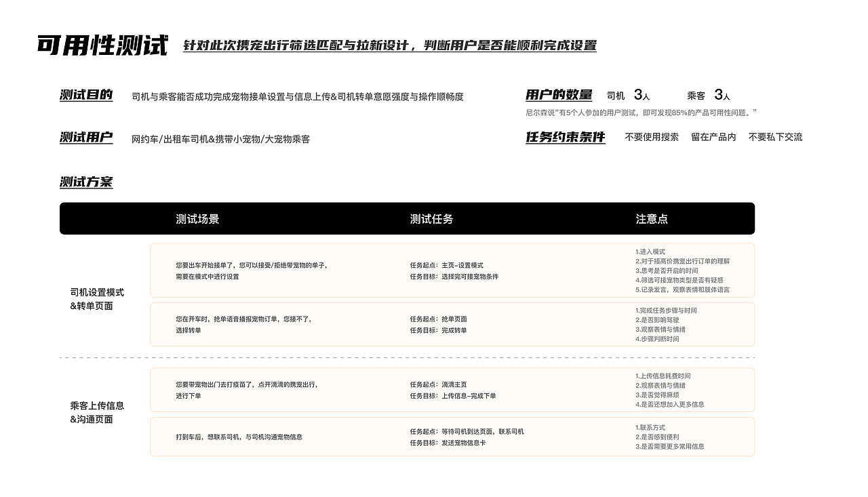Click the 测试方案 heading
Image resolution: width=868 pixels, height=497 pixels.
tap(86, 182)
